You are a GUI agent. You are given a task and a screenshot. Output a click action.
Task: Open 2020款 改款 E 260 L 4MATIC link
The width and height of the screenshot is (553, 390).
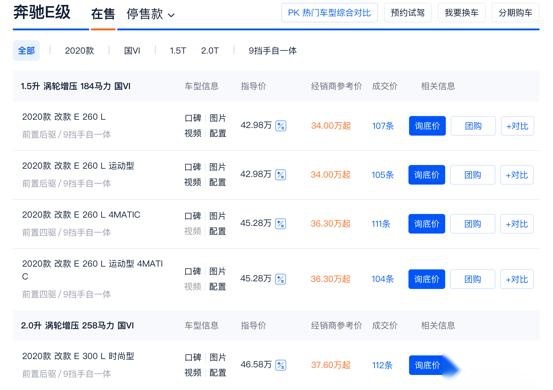[x=81, y=215]
